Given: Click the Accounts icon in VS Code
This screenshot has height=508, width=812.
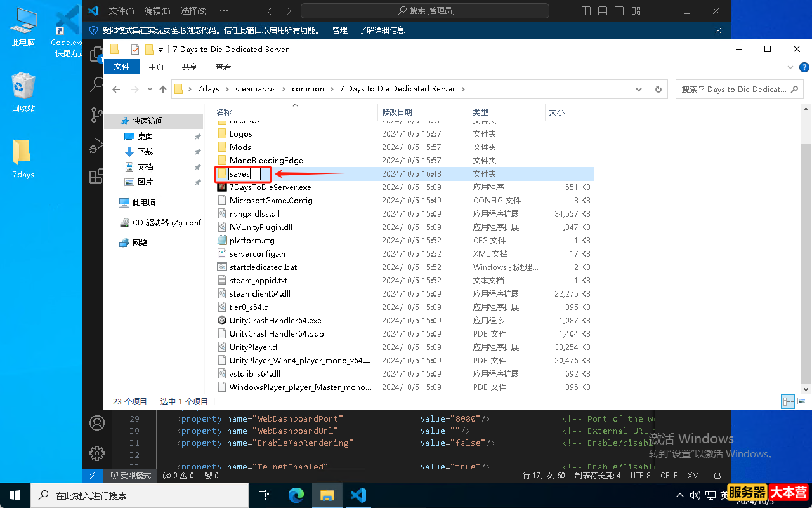Looking at the screenshot, I should click(97, 423).
